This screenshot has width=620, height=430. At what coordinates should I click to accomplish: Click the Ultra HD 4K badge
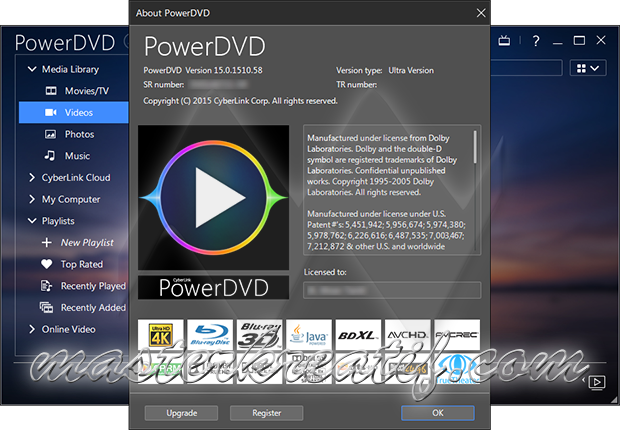(161, 335)
